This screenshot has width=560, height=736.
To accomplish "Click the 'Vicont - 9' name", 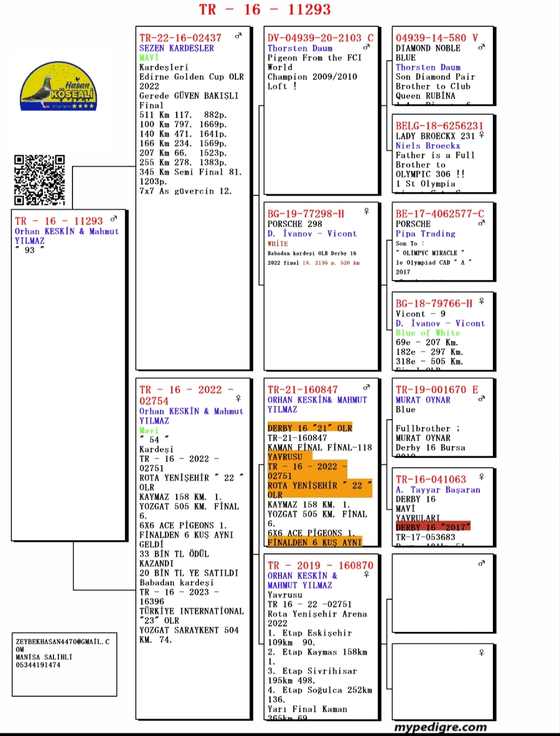I will point(421,314).
